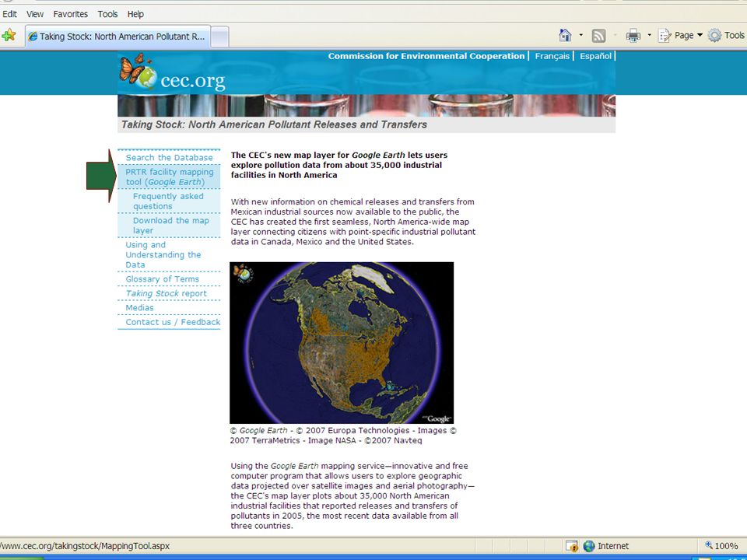747x560 pixels.
Task: Open Using and Understanding the Data
Action: [163, 254]
